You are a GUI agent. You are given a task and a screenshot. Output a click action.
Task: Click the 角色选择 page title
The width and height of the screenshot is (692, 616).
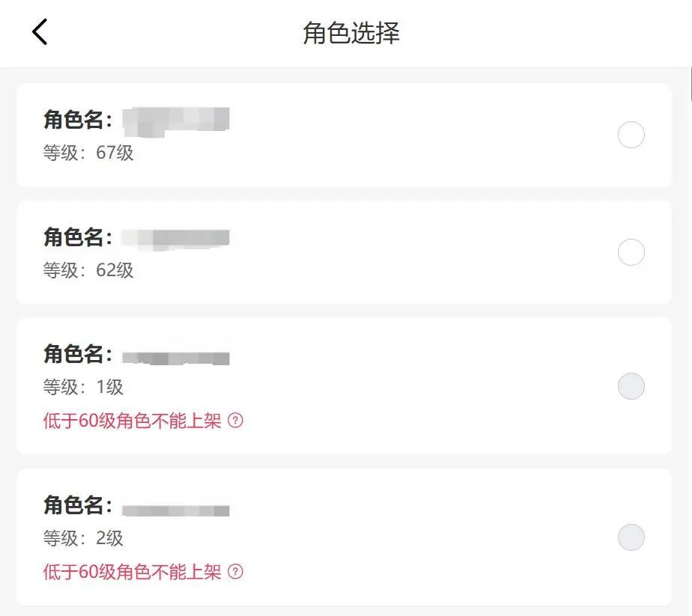[350, 33]
